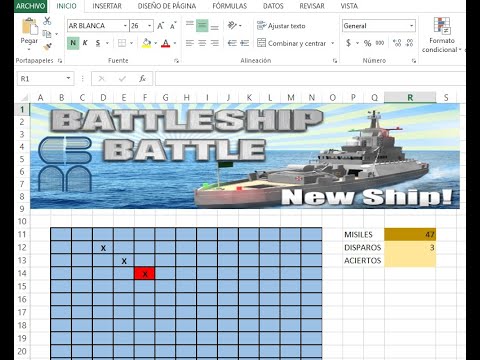
Task: Click the insert function fx icon
Action: pos(142,79)
